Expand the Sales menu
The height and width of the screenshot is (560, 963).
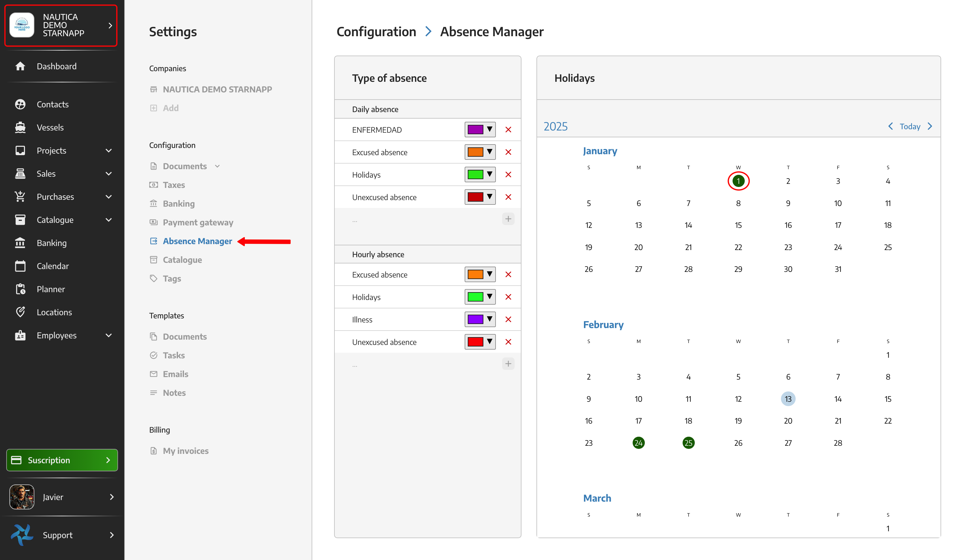click(109, 174)
